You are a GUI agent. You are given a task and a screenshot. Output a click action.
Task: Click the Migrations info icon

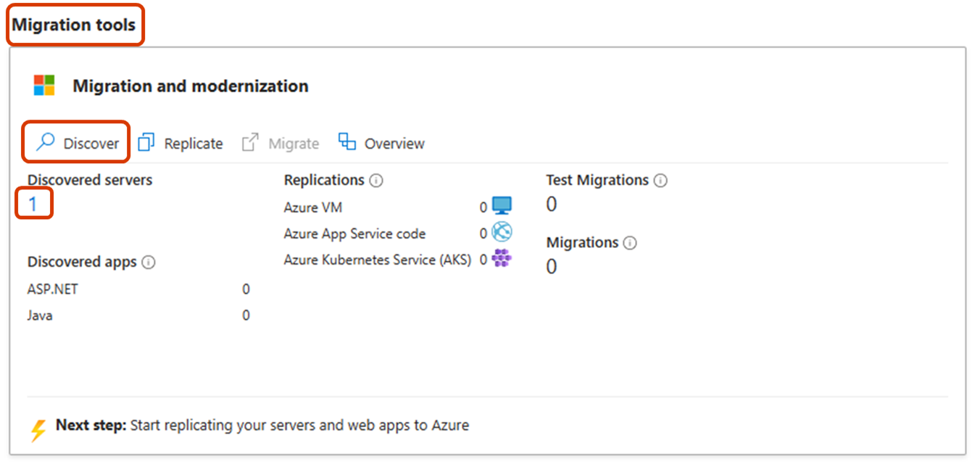tap(630, 243)
